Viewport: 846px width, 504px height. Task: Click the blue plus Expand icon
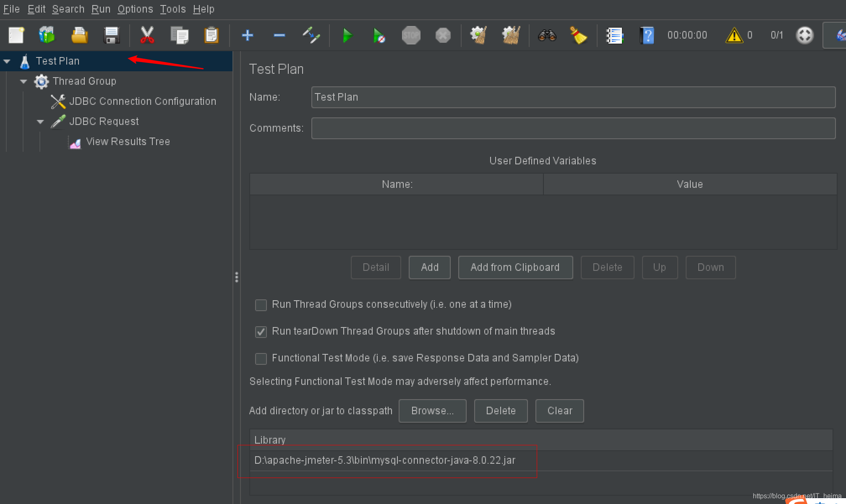coord(248,35)
